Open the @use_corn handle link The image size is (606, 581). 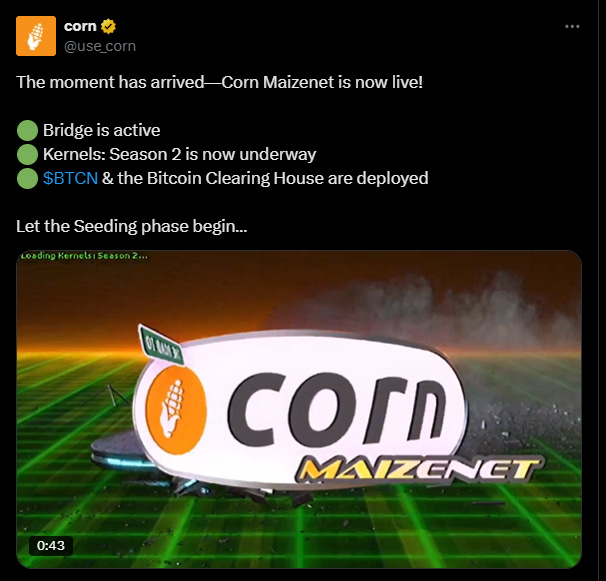tap(100, 46)
